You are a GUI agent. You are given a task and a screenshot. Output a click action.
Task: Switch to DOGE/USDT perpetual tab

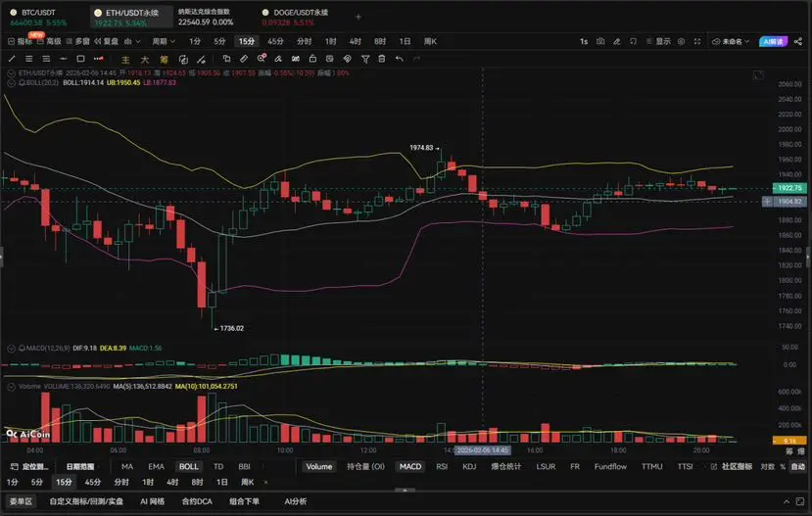pyautogui.click(x=295, y=17)
